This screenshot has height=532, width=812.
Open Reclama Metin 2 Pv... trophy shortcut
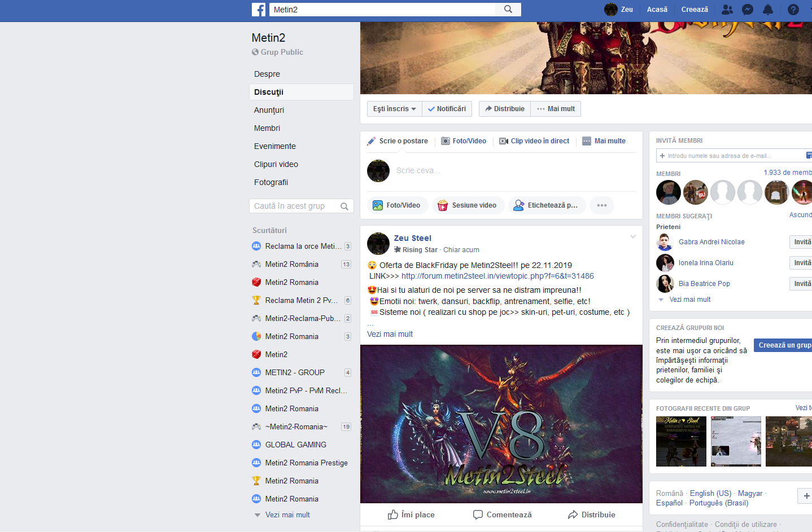302,300
